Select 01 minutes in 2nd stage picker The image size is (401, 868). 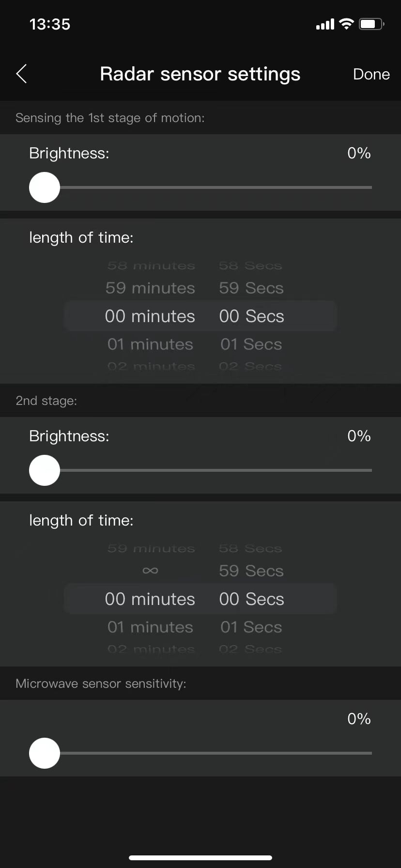point(150,627)
